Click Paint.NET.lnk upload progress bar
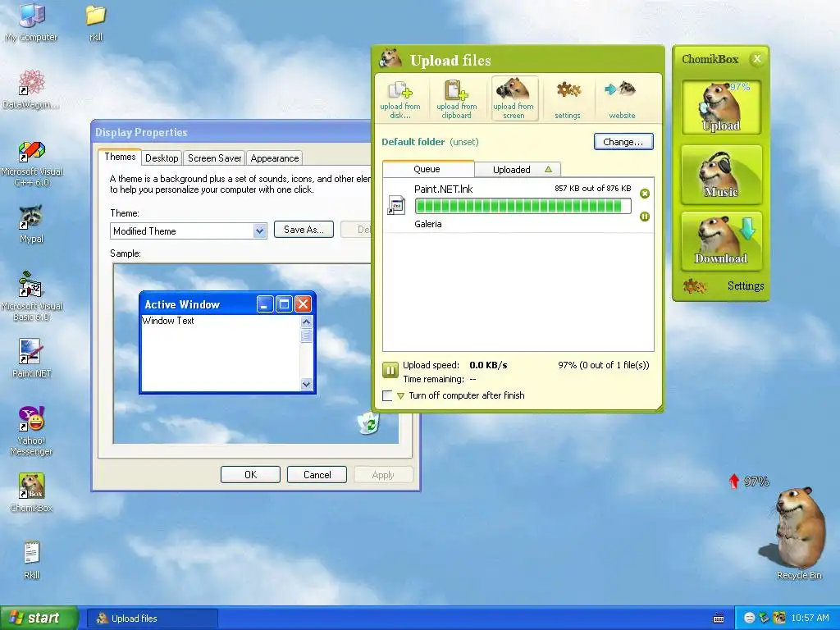The image size is (840, 630). (x=523, y=206)
